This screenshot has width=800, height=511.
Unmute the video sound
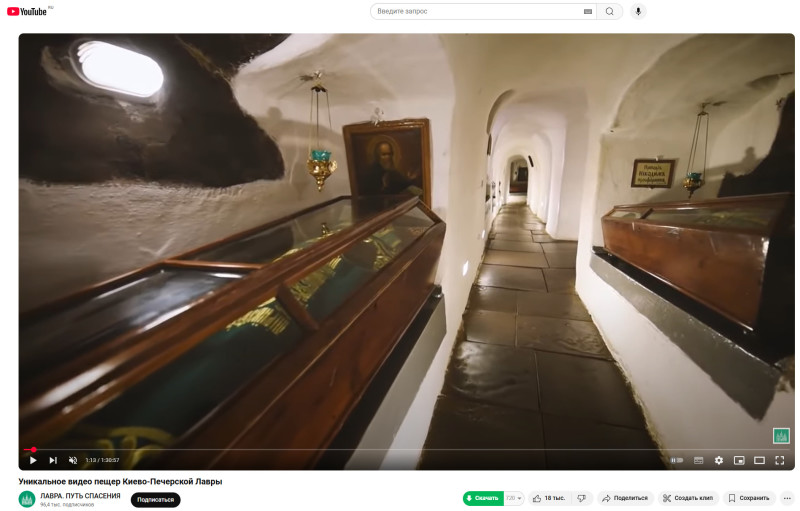(x=73, y=460)
